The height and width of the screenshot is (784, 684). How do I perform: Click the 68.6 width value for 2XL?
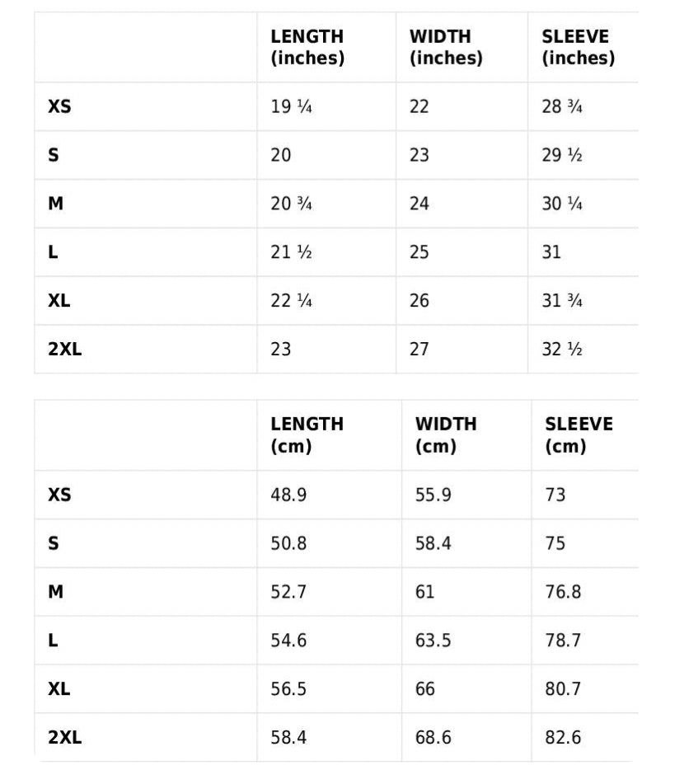[433, 737]
